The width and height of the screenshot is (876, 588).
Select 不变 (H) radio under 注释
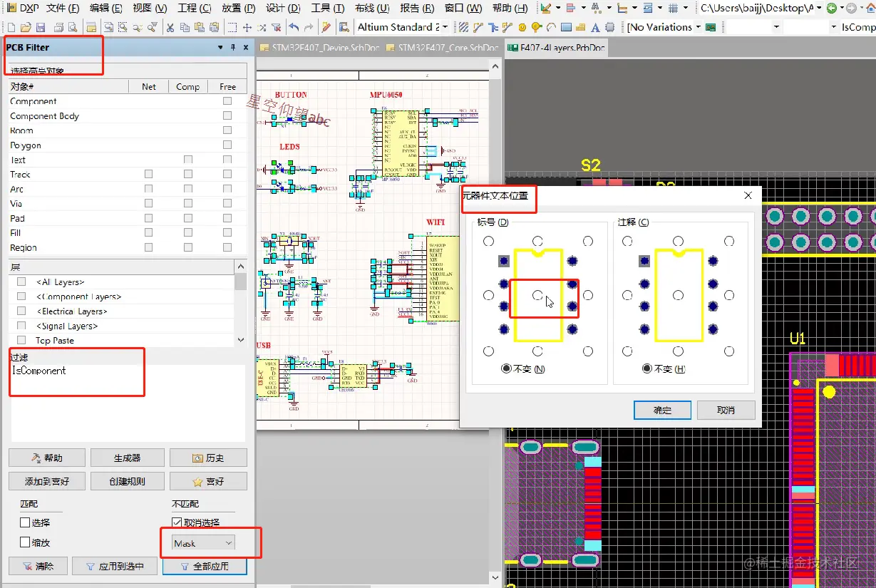point(646,368)
